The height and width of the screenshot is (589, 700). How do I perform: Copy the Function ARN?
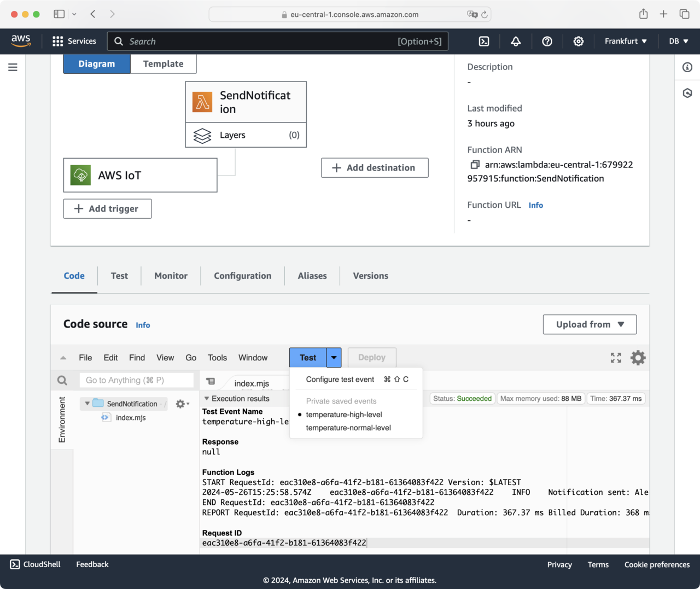pos(475,165)
